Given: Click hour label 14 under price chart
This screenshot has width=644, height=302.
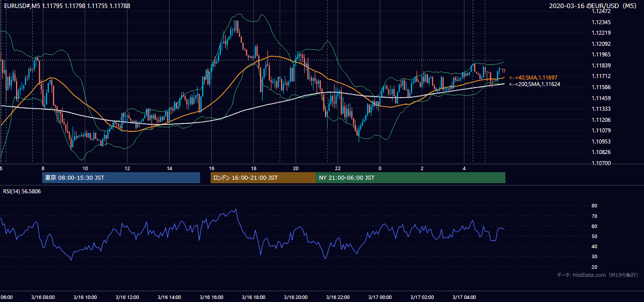Looking at the screenshot, I should coord(169,168).
